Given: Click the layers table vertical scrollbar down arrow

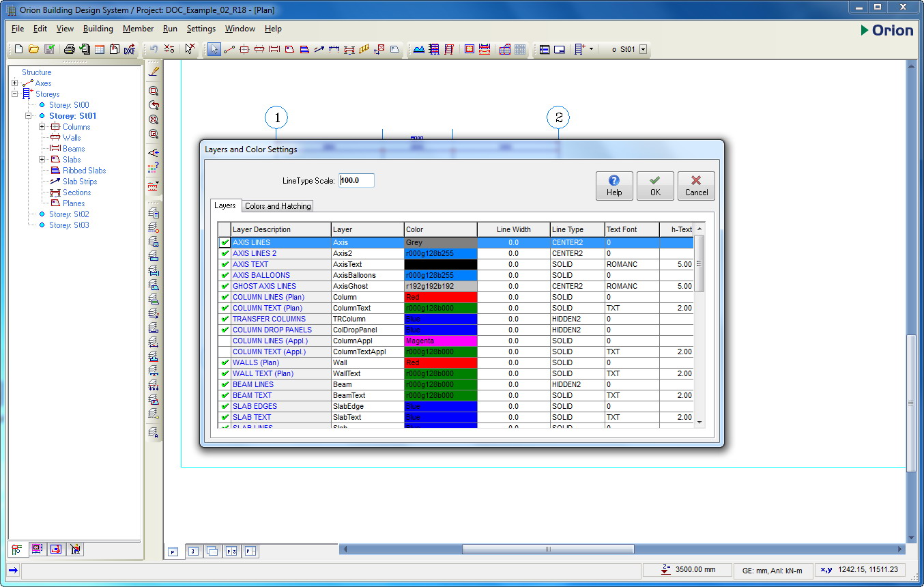Looking at the screenshot, I should [699, 423].
